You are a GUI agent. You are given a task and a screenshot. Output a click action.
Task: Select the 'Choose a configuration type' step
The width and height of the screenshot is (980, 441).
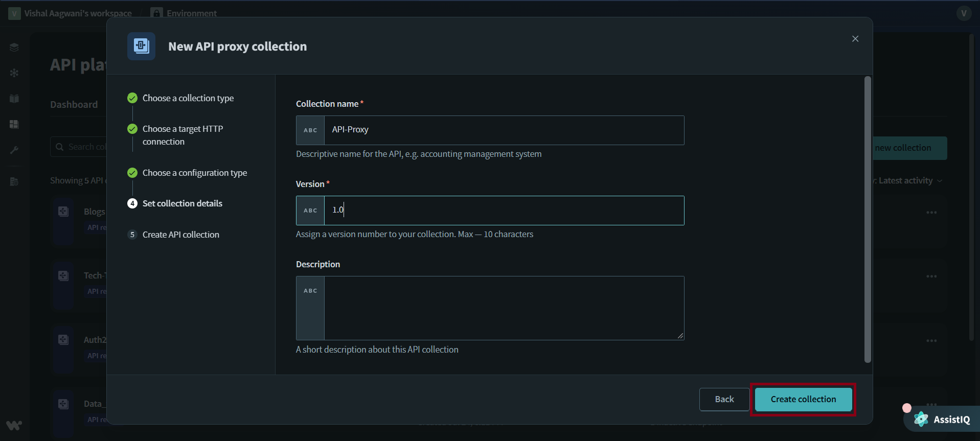[x=194, y=173]
